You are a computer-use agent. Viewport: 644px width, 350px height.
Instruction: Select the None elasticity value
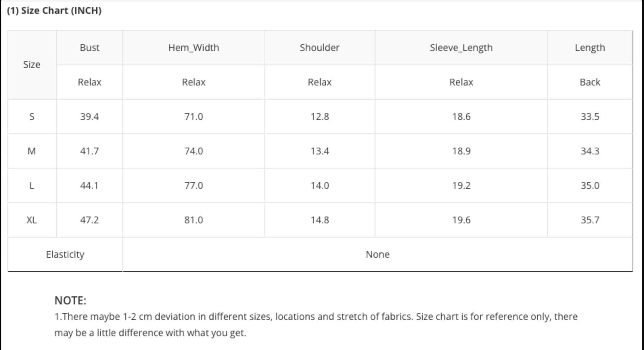(x=377, y=254)
